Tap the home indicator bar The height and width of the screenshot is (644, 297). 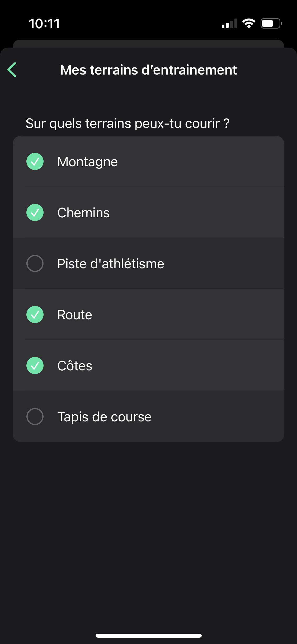148,636
